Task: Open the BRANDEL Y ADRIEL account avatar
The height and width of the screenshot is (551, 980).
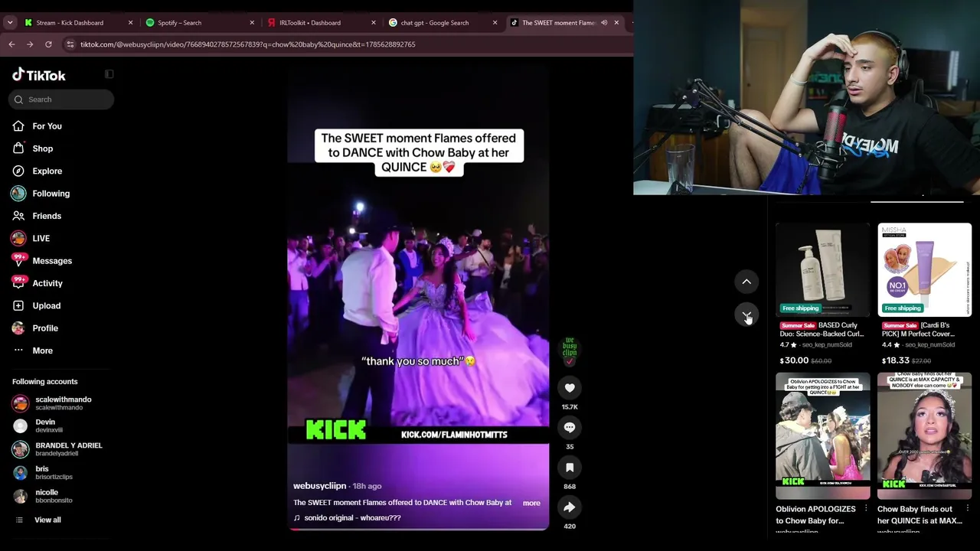Action: click(21, 449)
